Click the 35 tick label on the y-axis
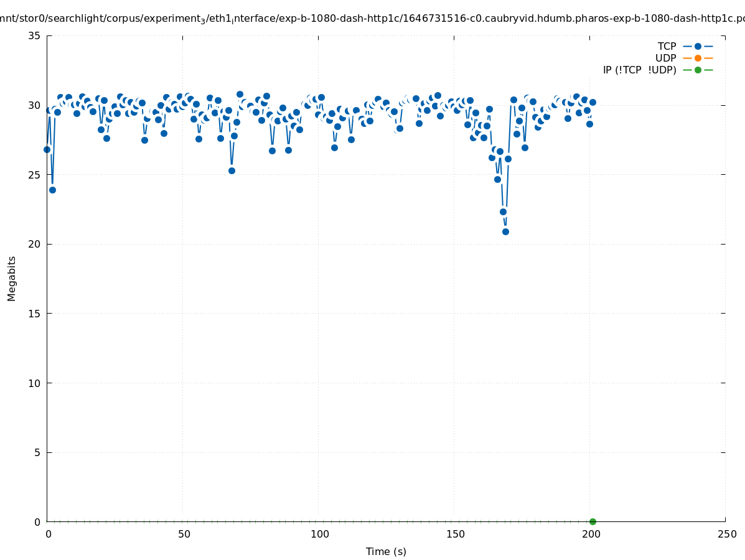Image resolution: width=745 pixels, height=560 pixels. click(x=34, y=35)
